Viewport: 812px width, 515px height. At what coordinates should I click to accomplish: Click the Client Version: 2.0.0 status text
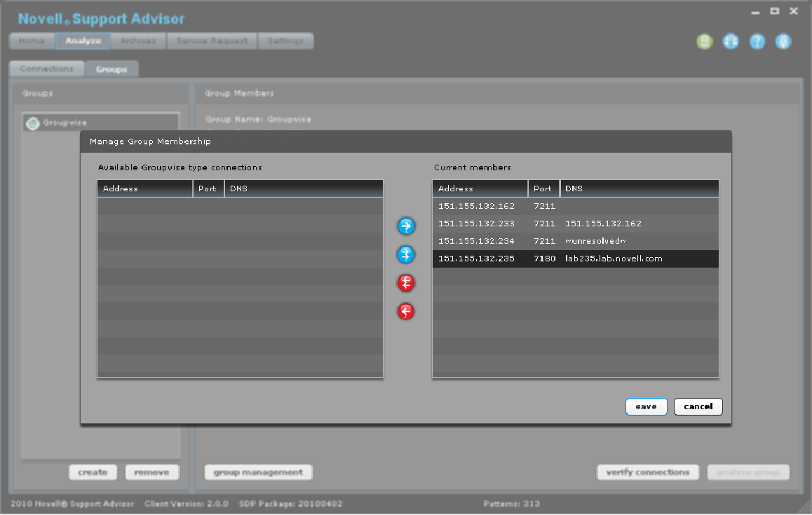[x=187, y=504]
